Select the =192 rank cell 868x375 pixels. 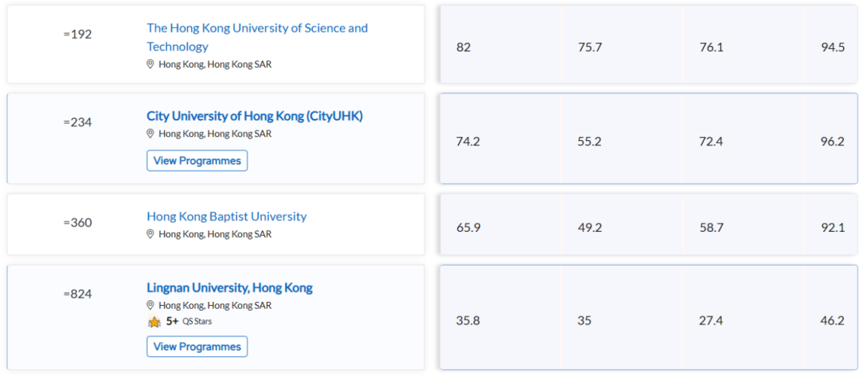[77, 35]
